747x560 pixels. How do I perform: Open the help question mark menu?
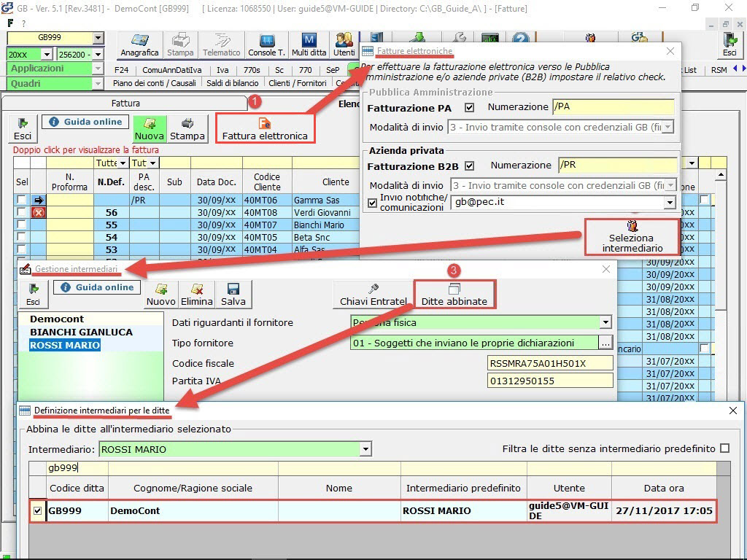(23, 23)
